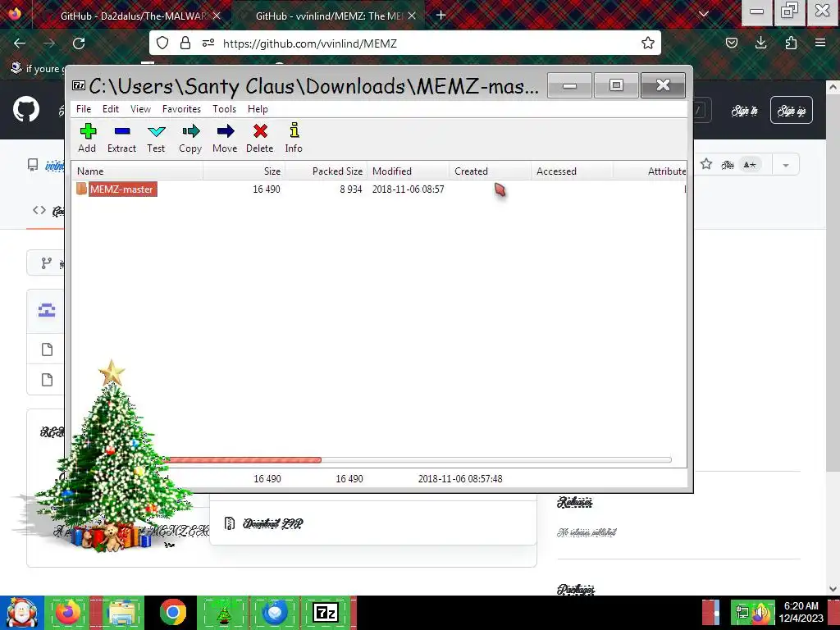Click the 'if youre' bookmark in bookmarks toolbar
This screenshot has height=630, width=840.
(36, 68)
